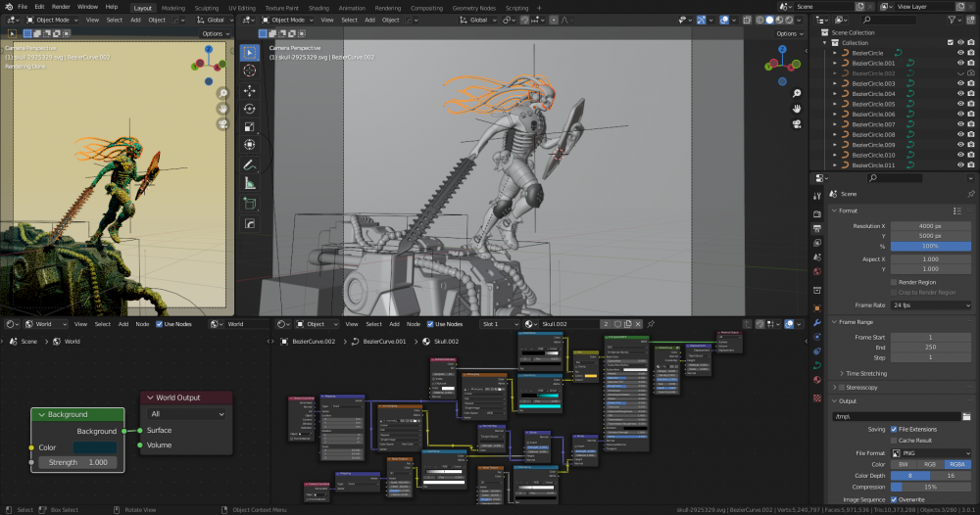Hide BezierCircle.001 with its eye icon
Image resolution: width=980 pixels, height=515 pixels.
[x=960, y=63]
